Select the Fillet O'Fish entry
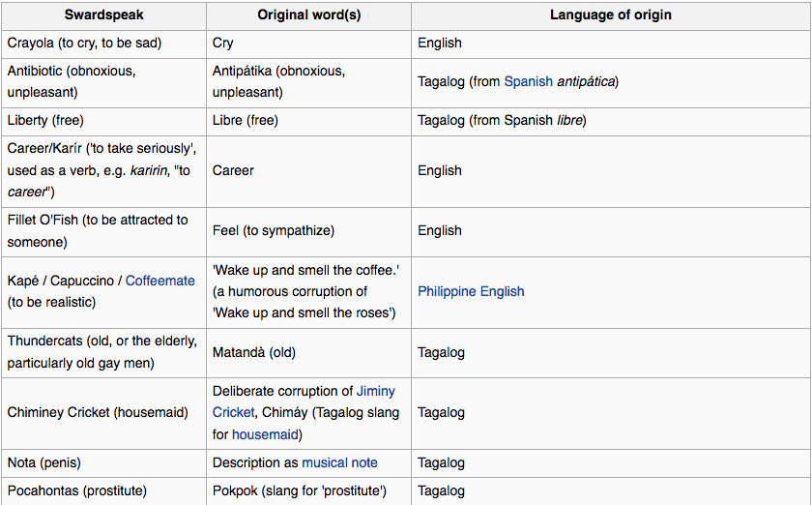The height and width of the screenshot is (505, 812). (x=97, y=230)
